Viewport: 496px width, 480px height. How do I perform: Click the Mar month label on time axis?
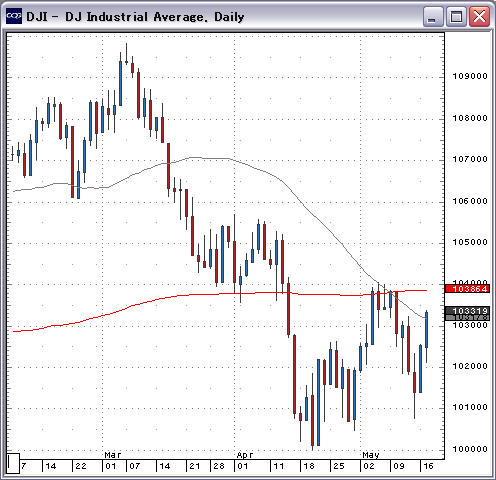(113, 455)
